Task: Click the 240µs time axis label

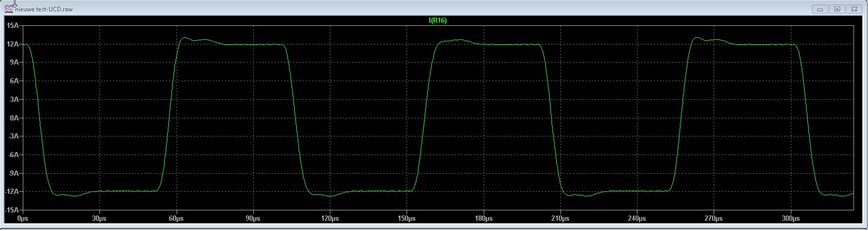Action: [x=637, y=219]
